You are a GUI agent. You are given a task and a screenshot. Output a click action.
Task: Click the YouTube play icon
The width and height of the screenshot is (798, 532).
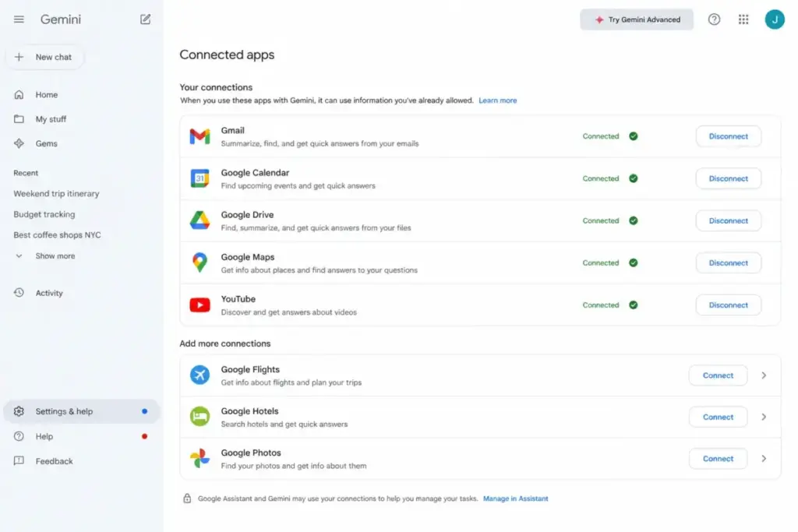[200, 305]
